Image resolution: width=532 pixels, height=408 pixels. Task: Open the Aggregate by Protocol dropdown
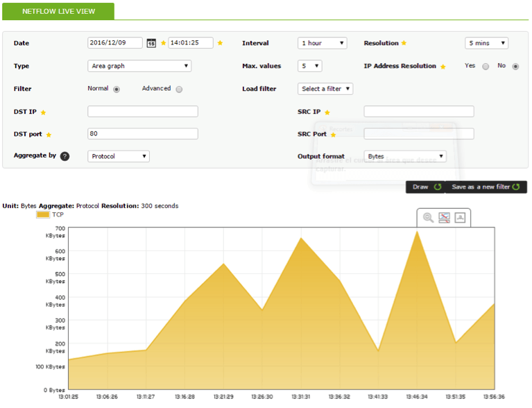point(119,156)
